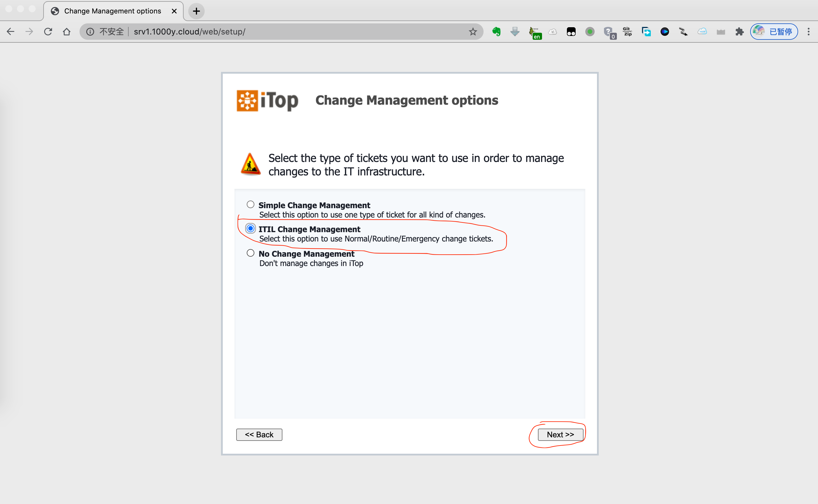818x504 pixels.
Task: Click the ITIL Change Management label
Action: click(x=309, y=229)
